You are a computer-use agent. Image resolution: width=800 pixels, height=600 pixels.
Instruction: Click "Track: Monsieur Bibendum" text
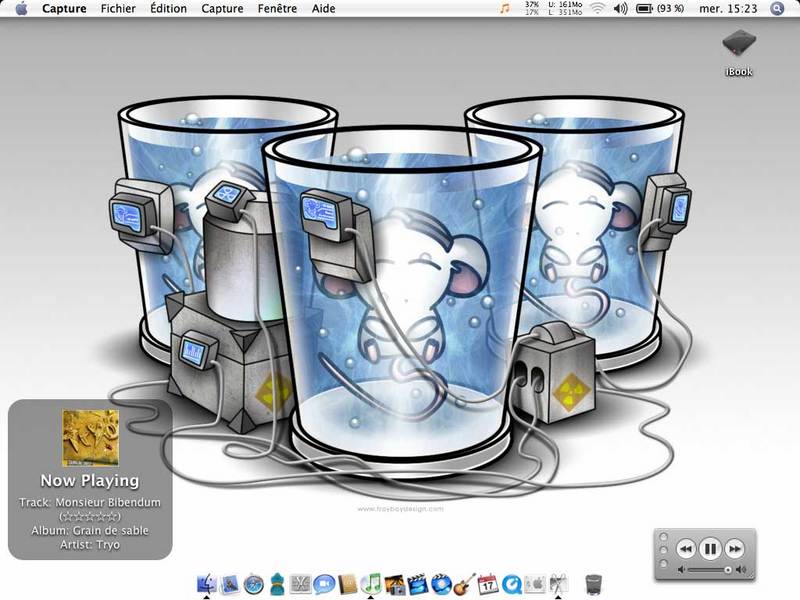click(90, 503)
